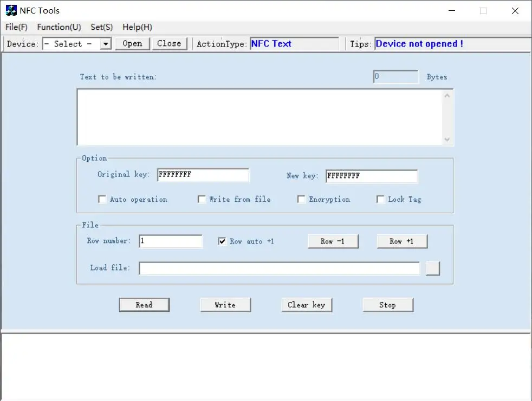The width and height of the screenshot is (532, 401).
Task: Click the Write button
Action: pos(225,305)
